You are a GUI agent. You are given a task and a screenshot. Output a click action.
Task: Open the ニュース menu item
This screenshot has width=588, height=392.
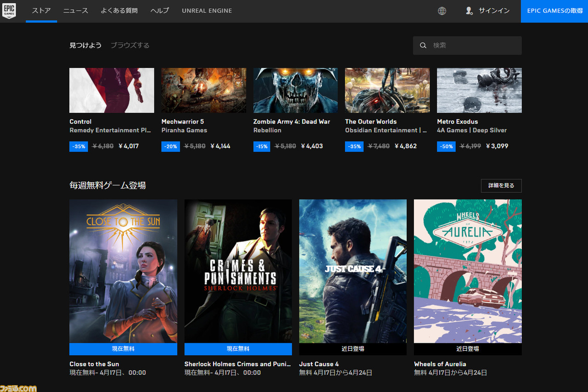click(x=76, y=11)
